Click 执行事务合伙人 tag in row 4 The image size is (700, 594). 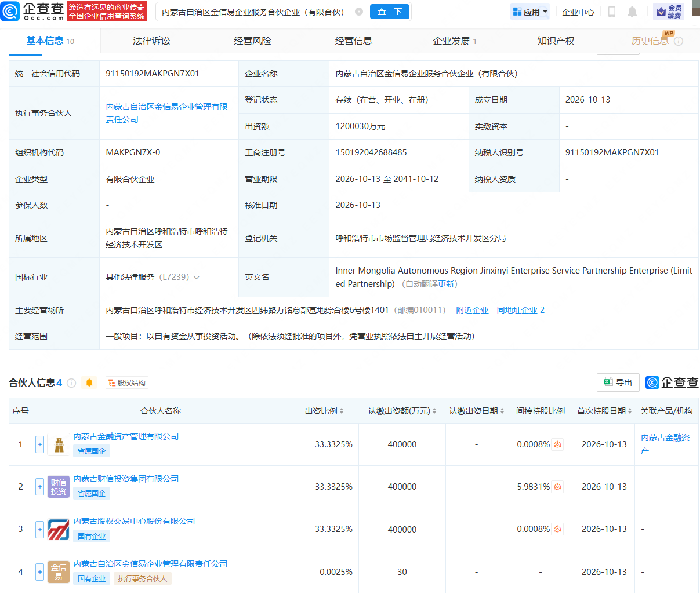[143, 578]
